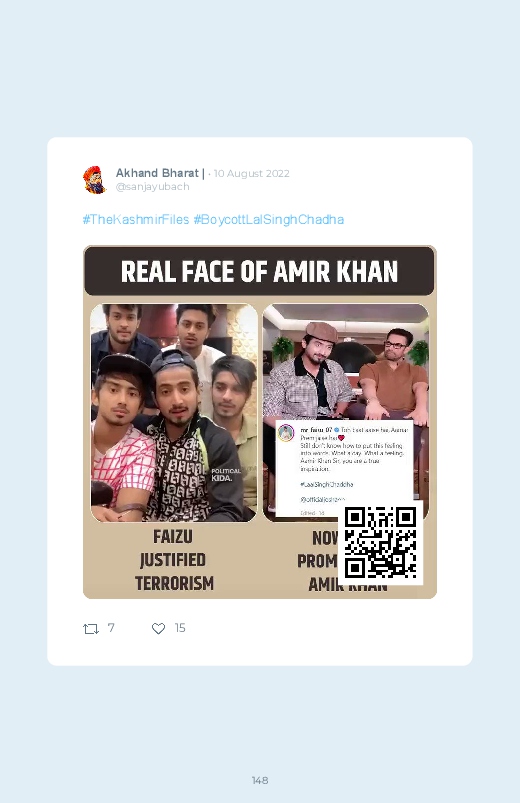Click the heart like icon
The height and width of the screenshot is (803, 520).
tap(158, 628)
